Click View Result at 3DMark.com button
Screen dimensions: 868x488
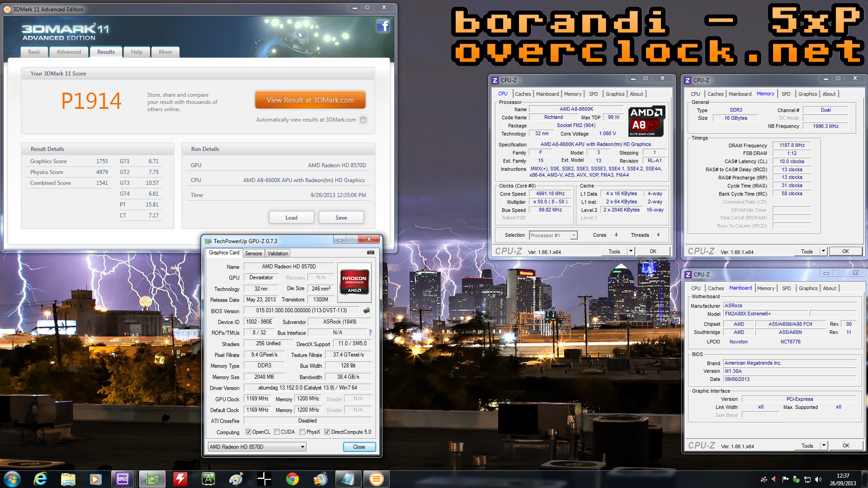(x=310, y=100)
